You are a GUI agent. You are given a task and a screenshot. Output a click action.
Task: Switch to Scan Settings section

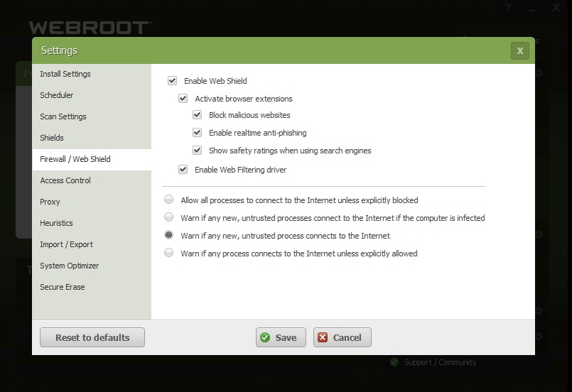[x=92, y=116]
